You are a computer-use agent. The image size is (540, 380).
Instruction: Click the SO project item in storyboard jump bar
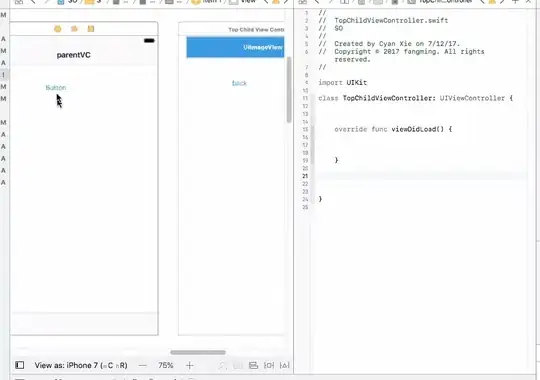[68, 2]
